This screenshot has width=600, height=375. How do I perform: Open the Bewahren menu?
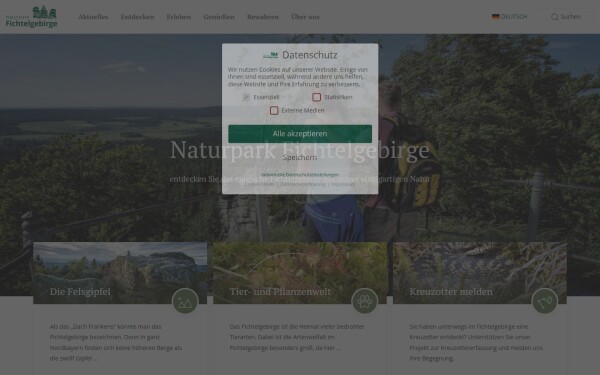[263, 17]
